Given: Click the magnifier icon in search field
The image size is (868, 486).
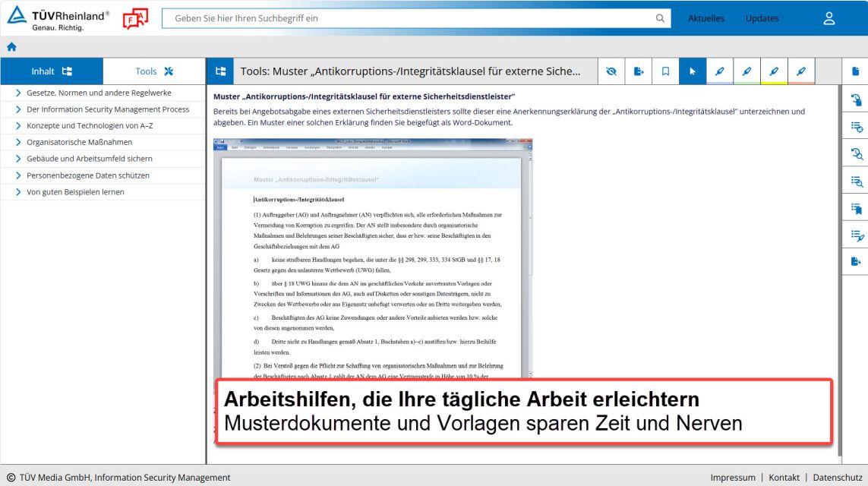Looking at the screenshot, I should [x=660, y=18].
